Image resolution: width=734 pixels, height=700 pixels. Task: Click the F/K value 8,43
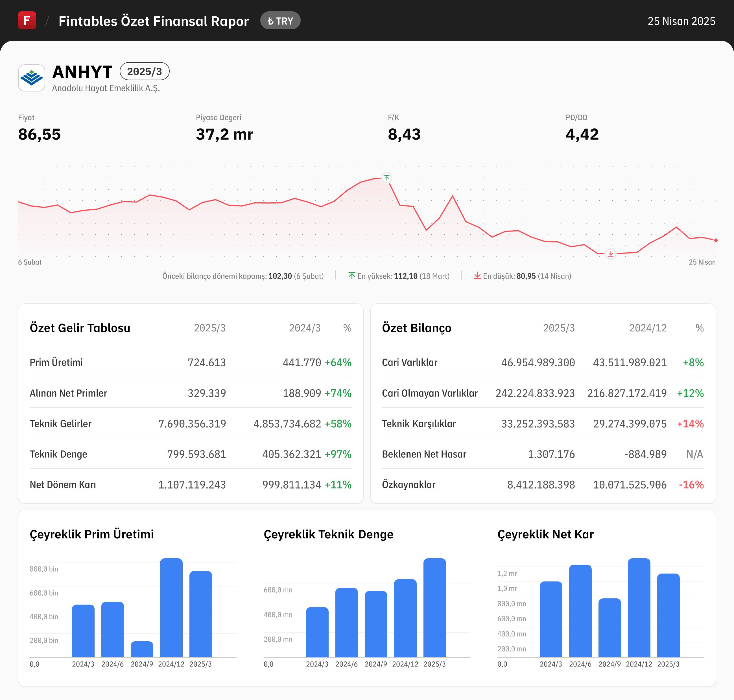(404, 134)
